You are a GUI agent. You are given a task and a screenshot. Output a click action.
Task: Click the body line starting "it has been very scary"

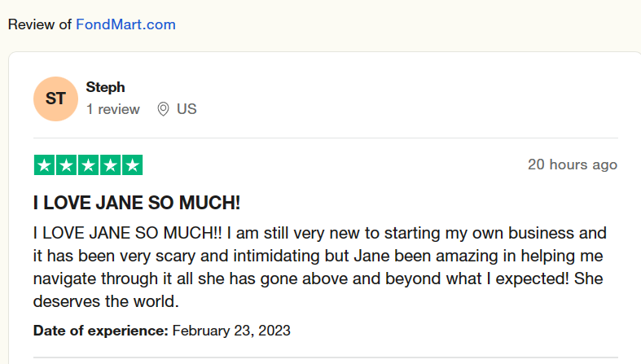319,256
